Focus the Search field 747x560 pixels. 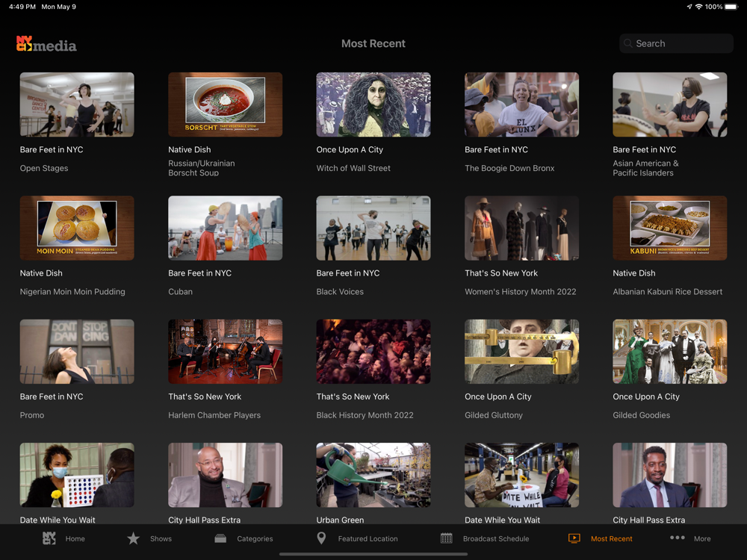[676, 43]
